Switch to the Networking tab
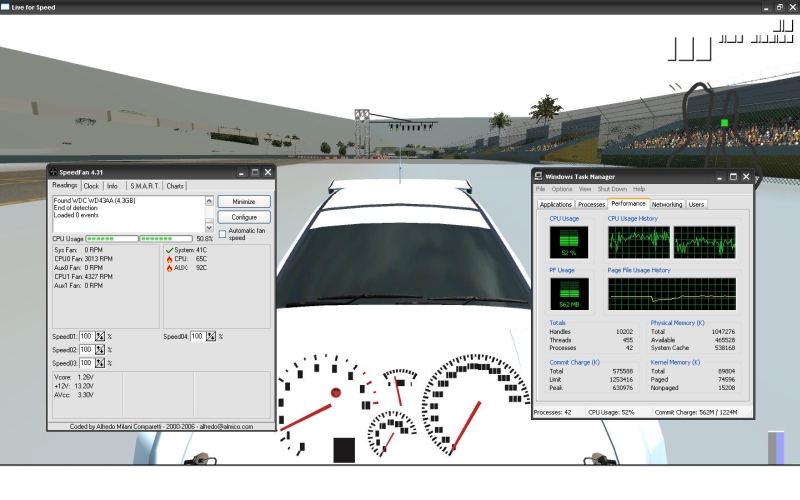Viewport: 800px width, 500px height. coord(667,205)
